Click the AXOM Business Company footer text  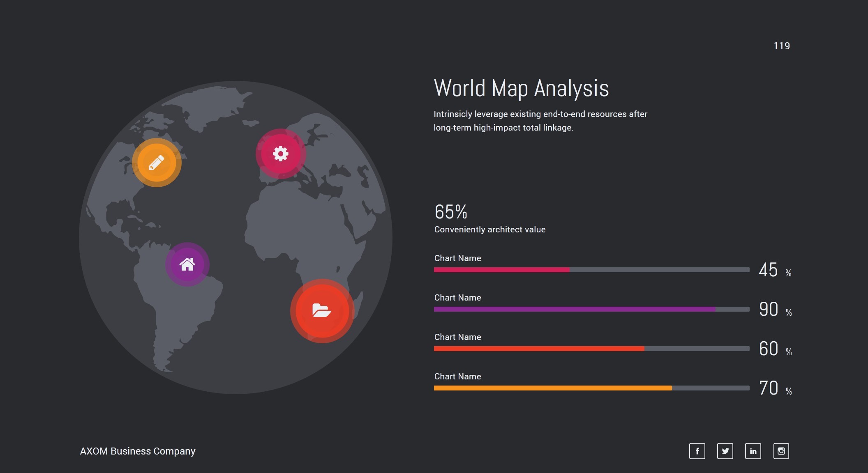(138, 451)
